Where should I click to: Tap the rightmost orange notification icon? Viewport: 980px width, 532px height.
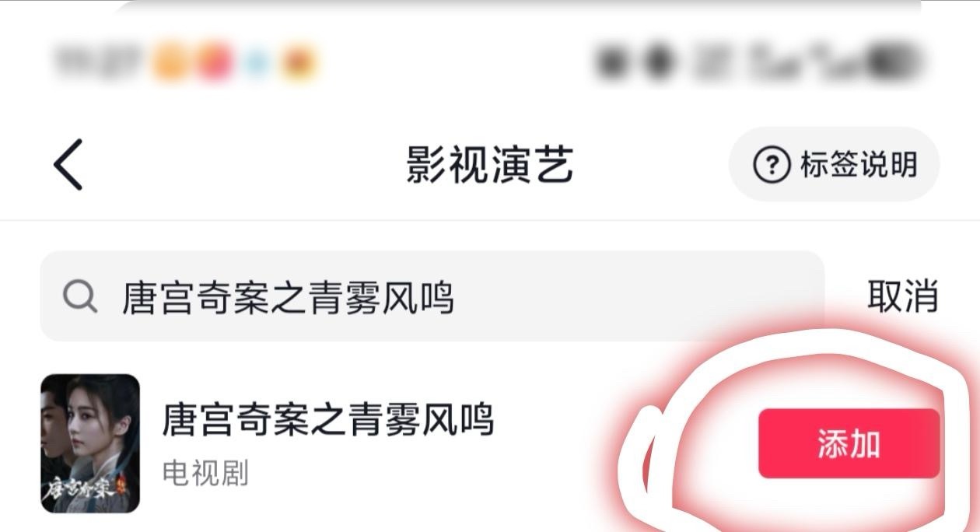click(298, 62)
